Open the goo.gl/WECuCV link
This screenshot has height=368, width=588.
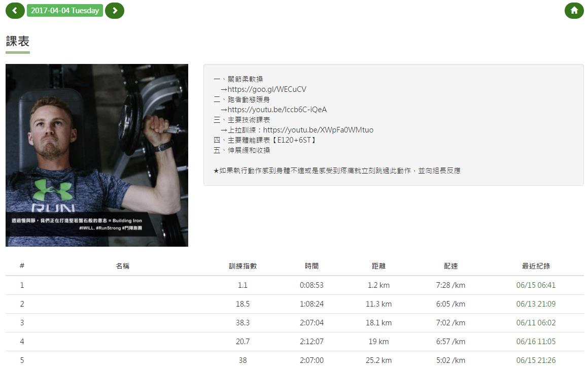pyautogui.click(x=267, y=89)
